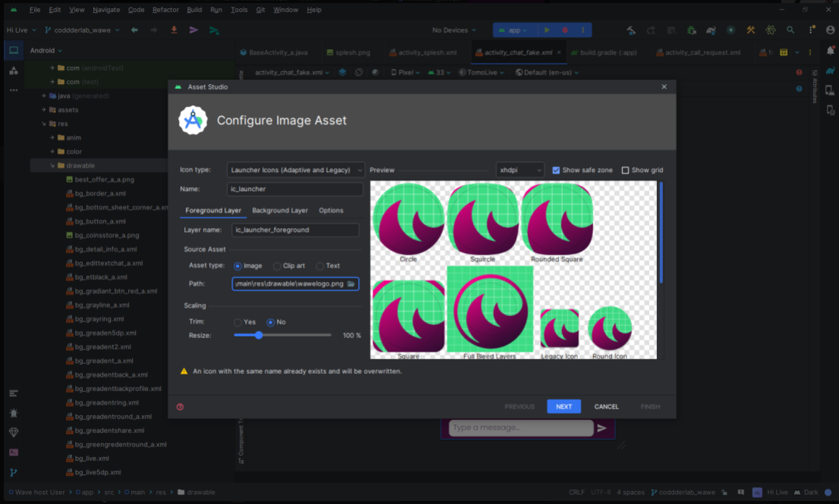Sync project with Gradle files icon
Screen dimensions: 839x504
click(x=711, y=30)
